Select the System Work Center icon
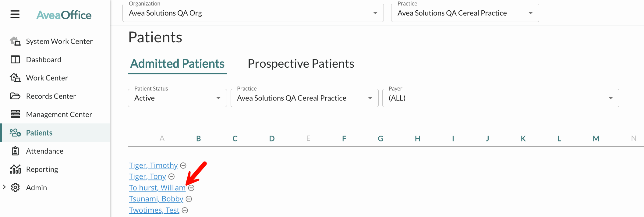644x217 pixels. click(15, 41)
